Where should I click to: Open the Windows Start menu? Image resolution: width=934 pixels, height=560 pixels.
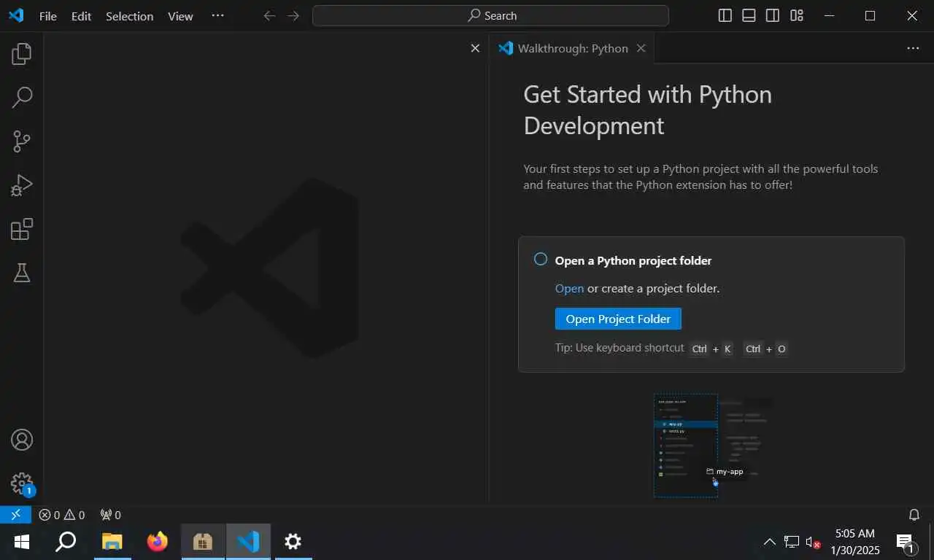click(22, 542)
